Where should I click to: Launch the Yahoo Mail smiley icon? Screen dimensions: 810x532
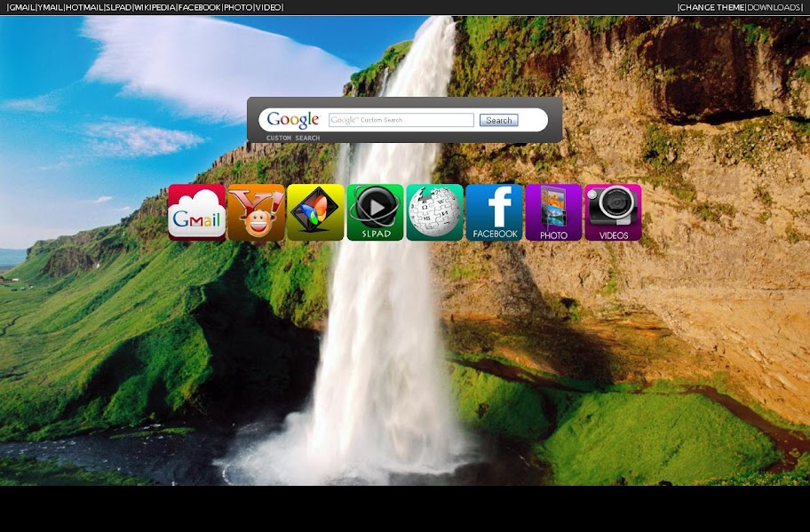(x=256, y=212)
